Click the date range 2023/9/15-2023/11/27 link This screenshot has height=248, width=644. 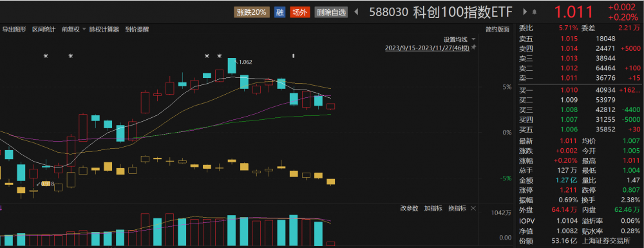tap(427, 48)
